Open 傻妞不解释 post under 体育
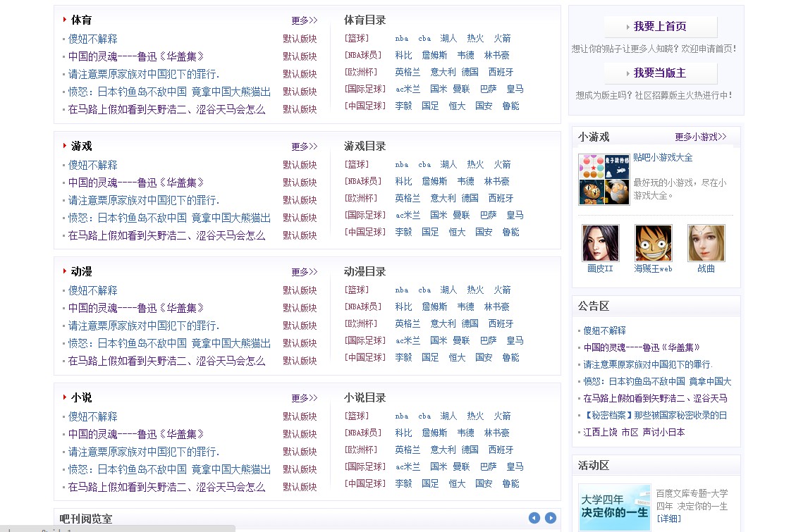Screen dimensions: 796x532 [93, 39]
